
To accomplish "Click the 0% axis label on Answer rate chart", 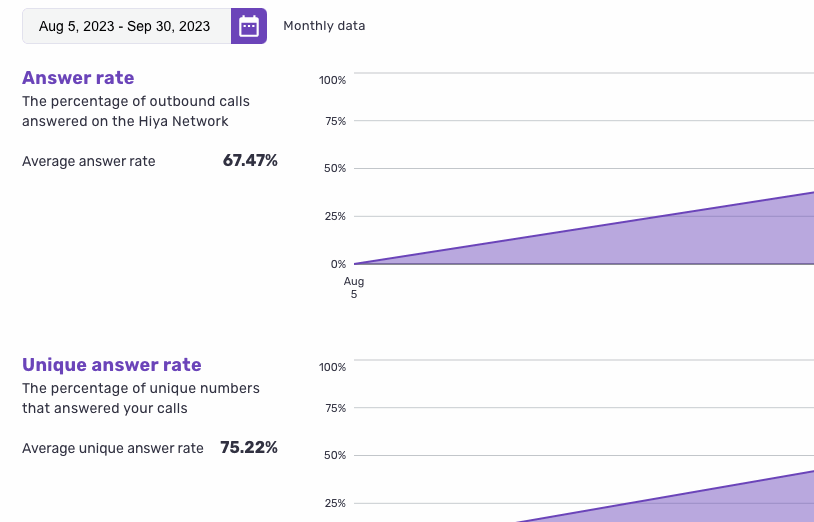I will coord(338,264).
